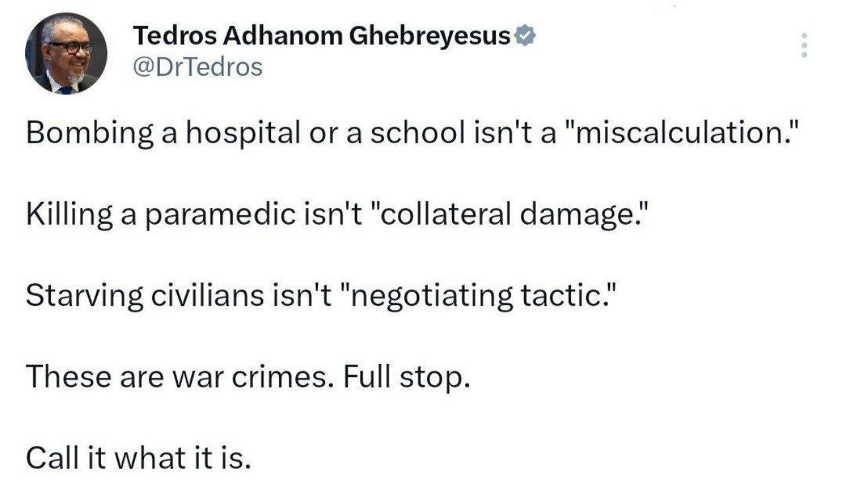Click the last line "Call it what it is."
This screenshot has width=846, height=504.
point(139,457)
